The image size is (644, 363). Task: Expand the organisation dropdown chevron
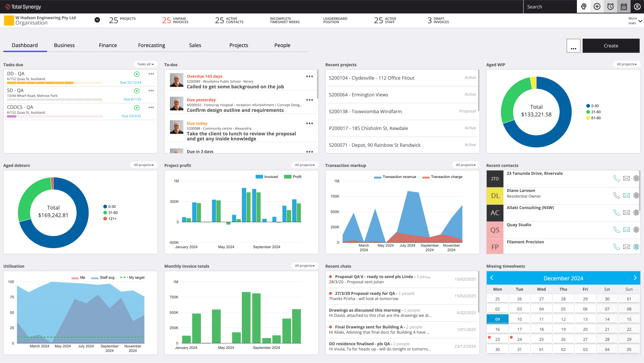point(98,20)
